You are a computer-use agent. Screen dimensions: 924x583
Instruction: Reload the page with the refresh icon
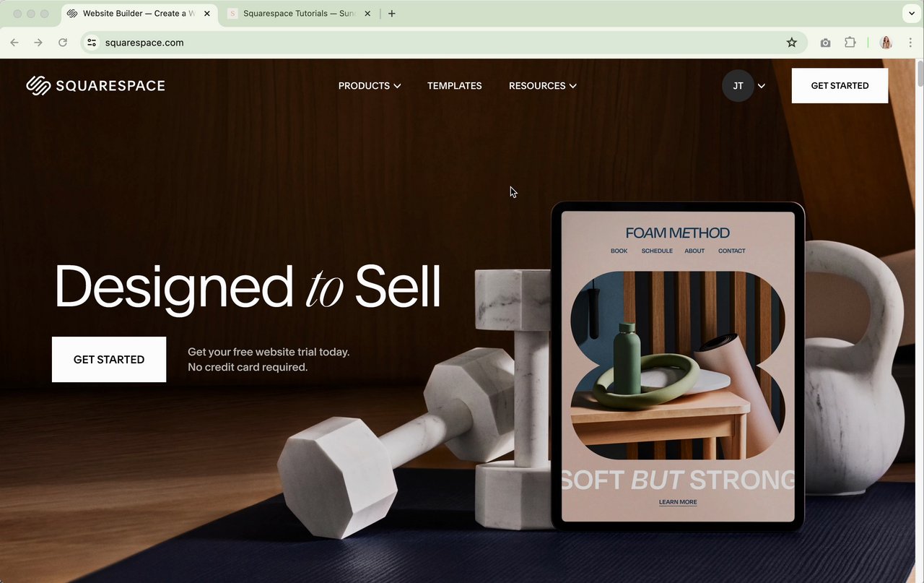[63, 43]
